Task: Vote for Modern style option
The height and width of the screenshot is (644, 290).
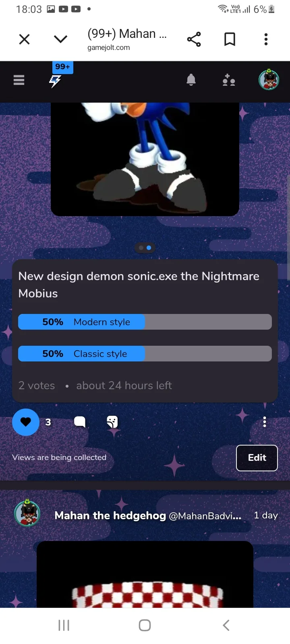Action: pos(145,322)
